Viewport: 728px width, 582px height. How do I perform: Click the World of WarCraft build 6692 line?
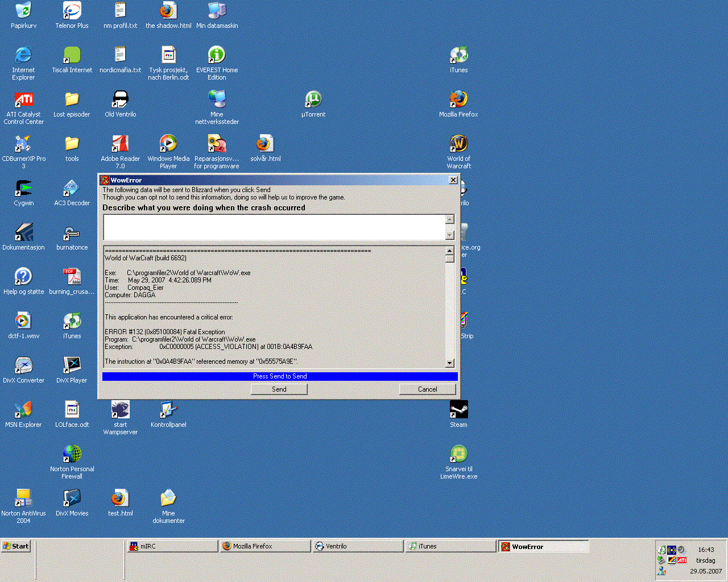click(x=146, y=258)
